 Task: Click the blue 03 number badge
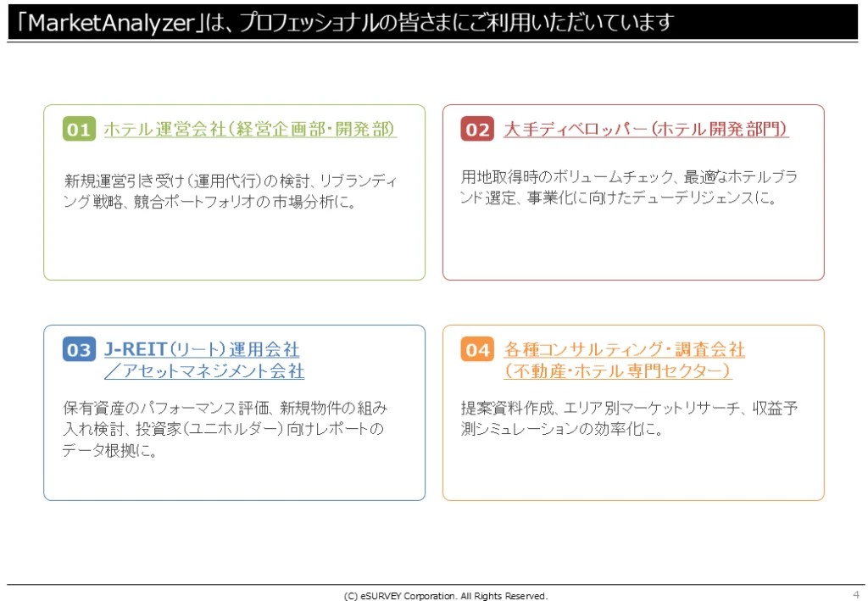(79, 349)
